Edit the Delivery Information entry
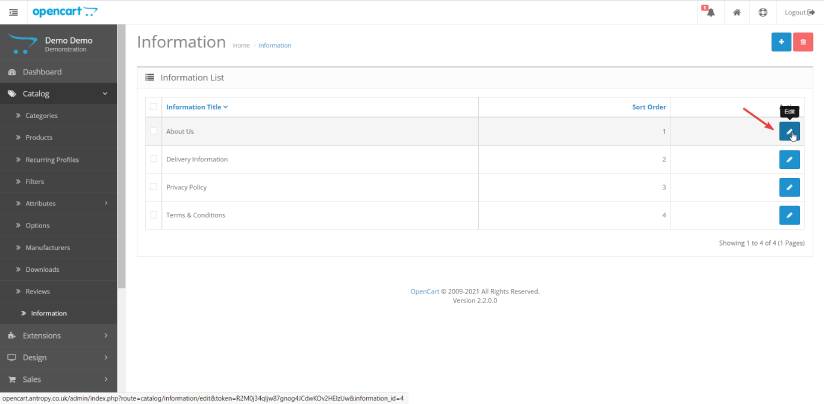 pos(789,159)
